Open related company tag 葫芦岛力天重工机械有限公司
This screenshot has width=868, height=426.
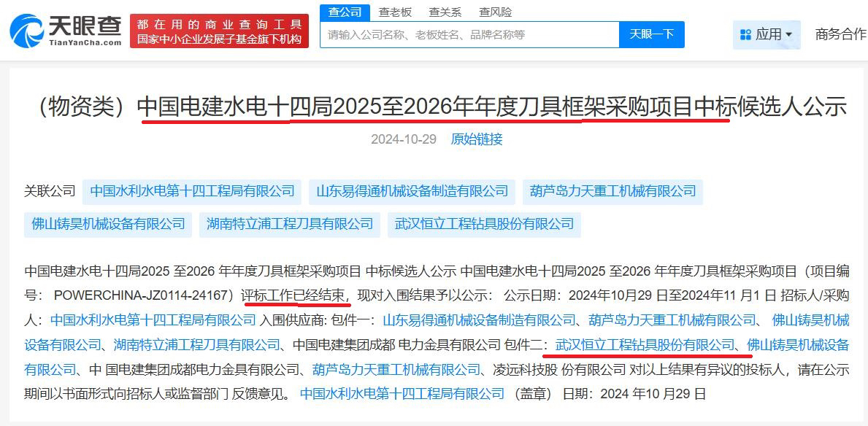tap(612, 192)
